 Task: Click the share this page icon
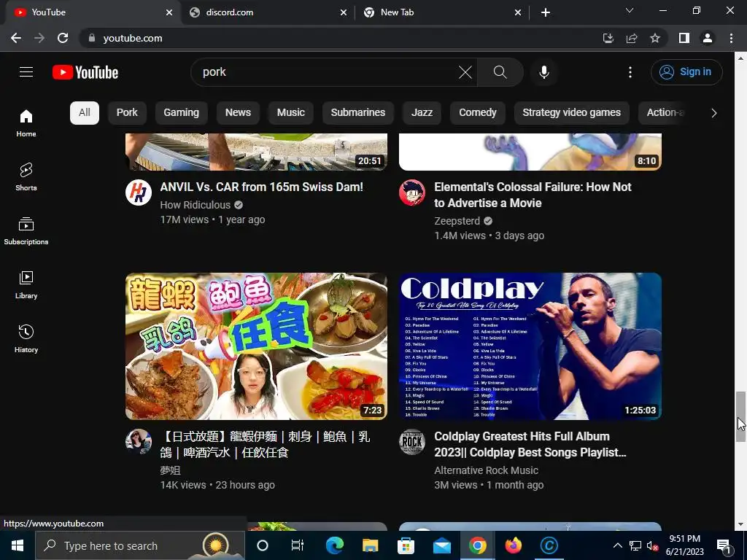click(632, 38)
